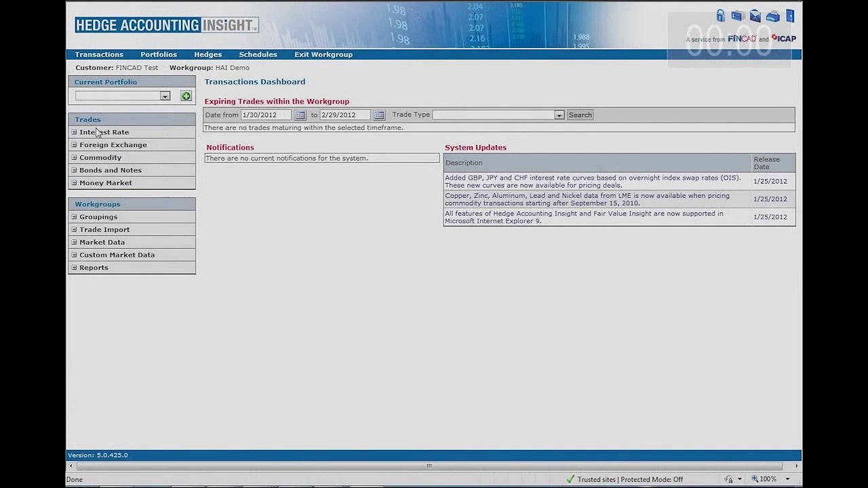868x488 pixels.
Task: Click the Hedge Accounting Insight logo
Action: point(167,26)
